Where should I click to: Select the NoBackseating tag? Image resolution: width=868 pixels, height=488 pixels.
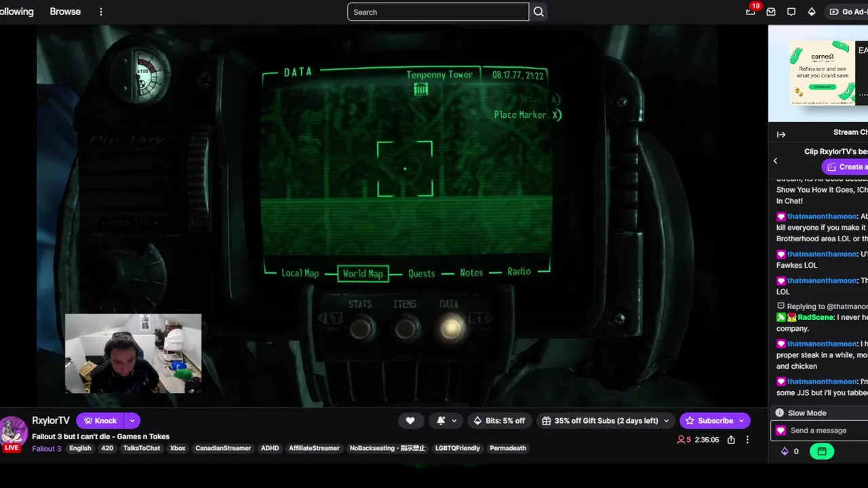coord(387,449)
